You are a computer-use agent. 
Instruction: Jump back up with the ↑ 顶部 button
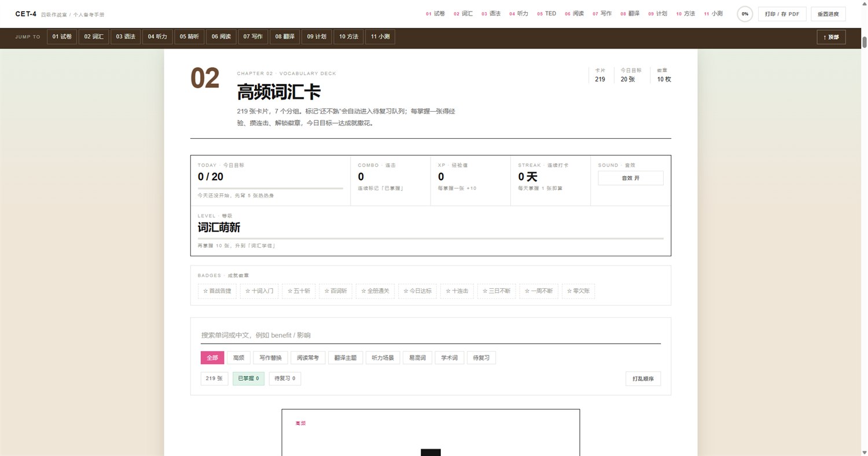click(831, 37)
